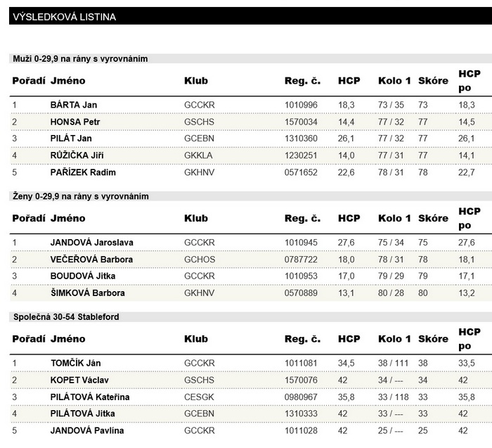Click registration number 0787722

(301, 260)
